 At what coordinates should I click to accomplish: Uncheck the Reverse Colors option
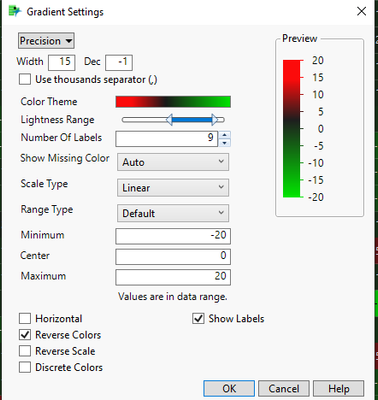(25, 335)
